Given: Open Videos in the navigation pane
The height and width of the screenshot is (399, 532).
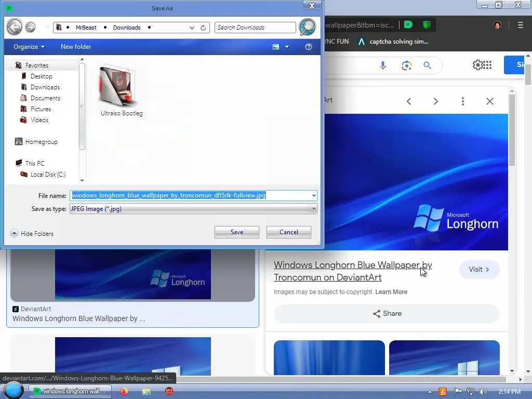Looking at the screenshot, I should (x=39, y=120).
